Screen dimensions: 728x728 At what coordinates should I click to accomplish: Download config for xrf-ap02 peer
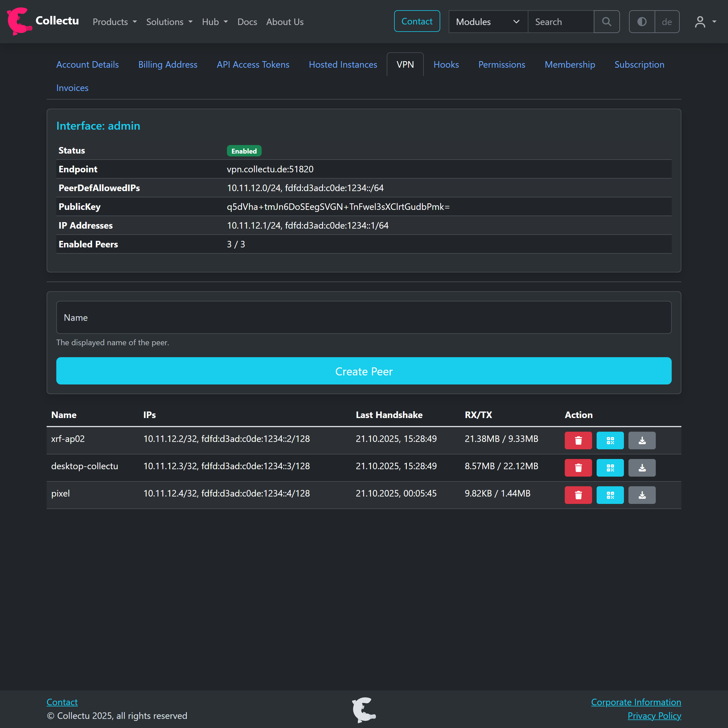[x=642, y=440]
